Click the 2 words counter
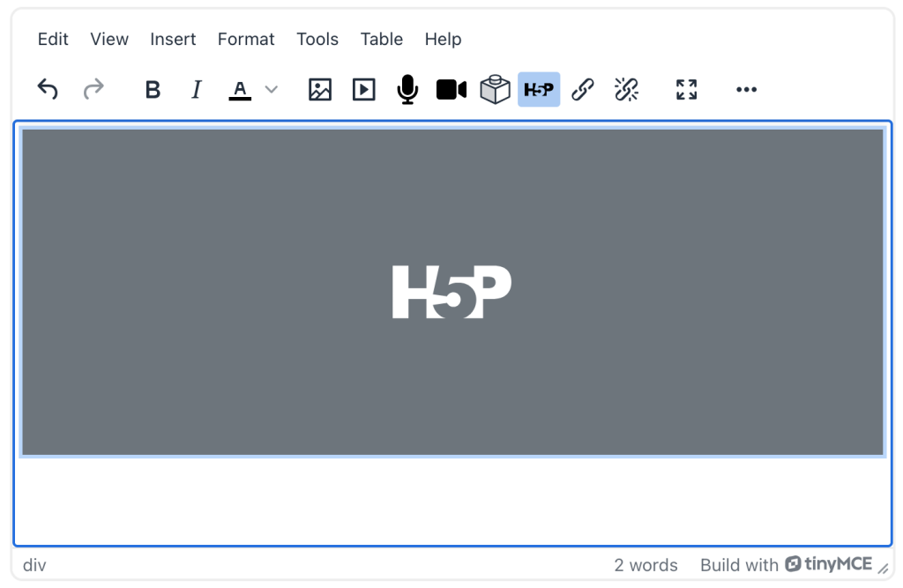Image resolution: width=903 pixels, height=588 pixels. [646, 565]
